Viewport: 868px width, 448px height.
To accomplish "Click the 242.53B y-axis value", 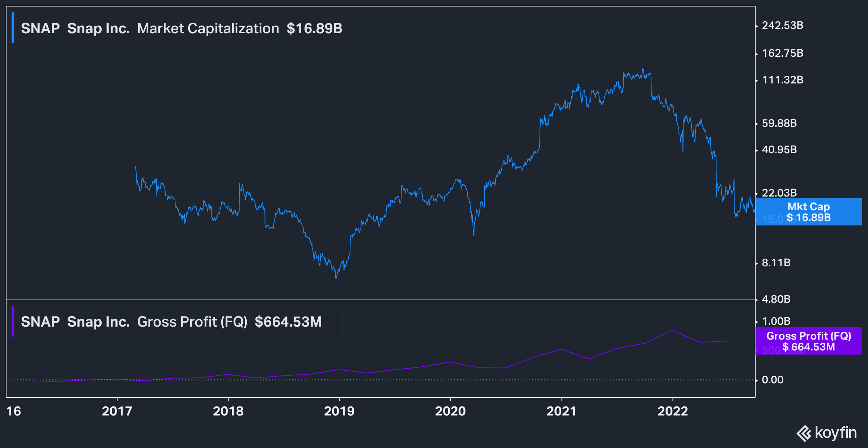I will (783, 25).
